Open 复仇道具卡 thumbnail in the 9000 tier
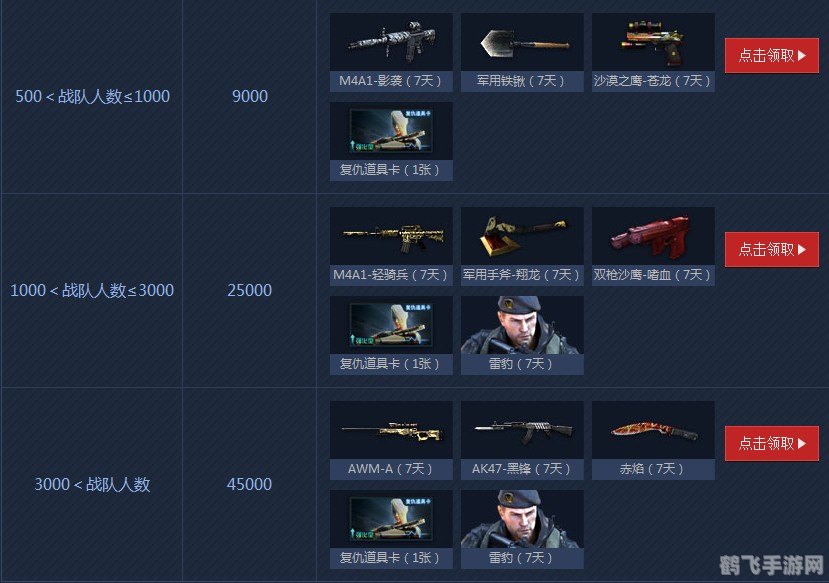Image resolution: width=829 pixels, height=583 pixels. 391,131
